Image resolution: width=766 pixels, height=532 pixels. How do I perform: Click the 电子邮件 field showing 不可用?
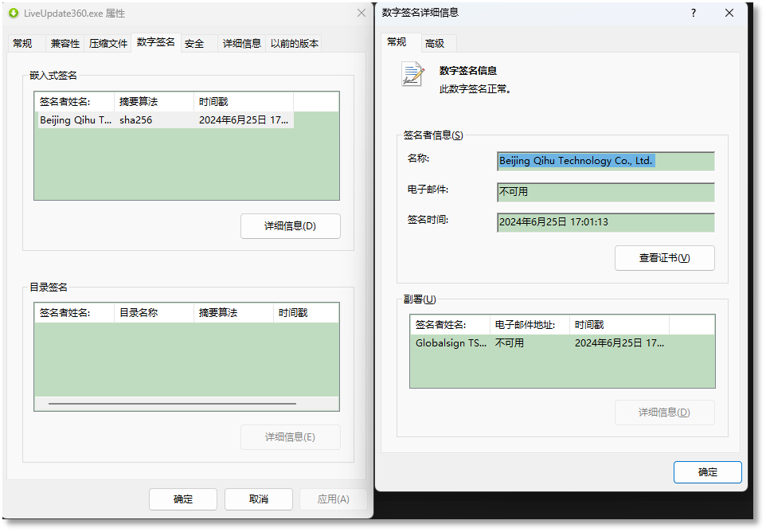click(606, 192)
